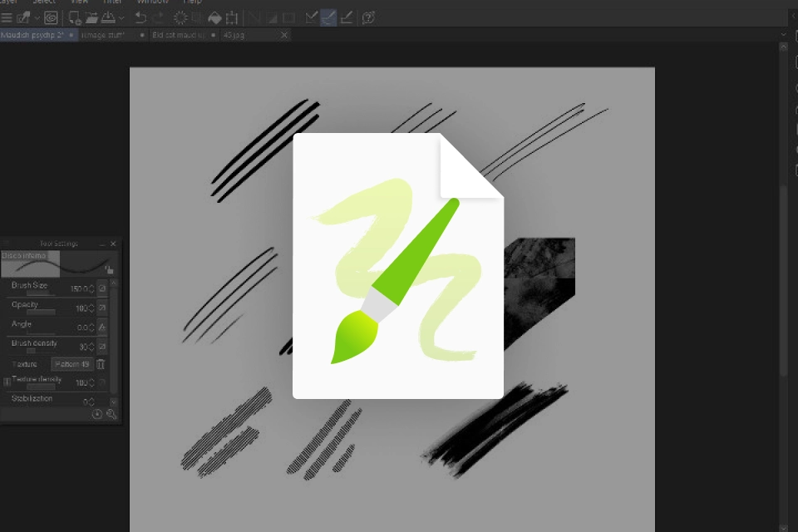This screenshot has height=532, width=798.
Task: Expand the Texture density section toggle
Action: [x=7, y=382]
